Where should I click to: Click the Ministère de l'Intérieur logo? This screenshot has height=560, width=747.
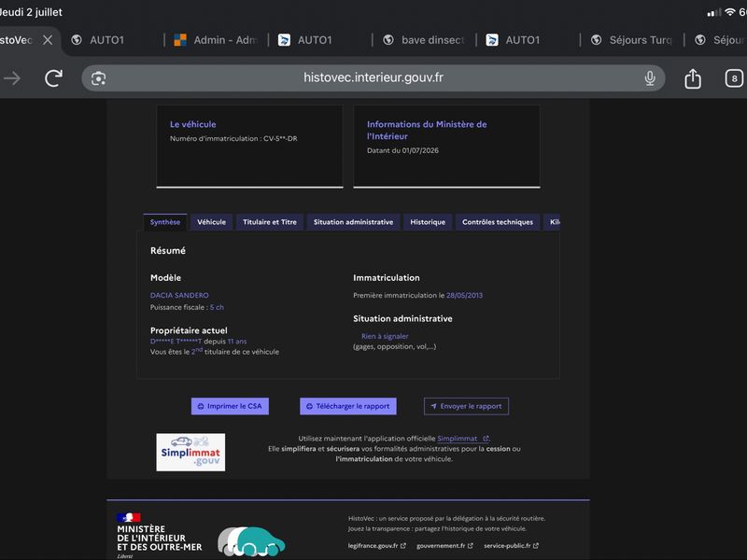[x=159, y=535]
